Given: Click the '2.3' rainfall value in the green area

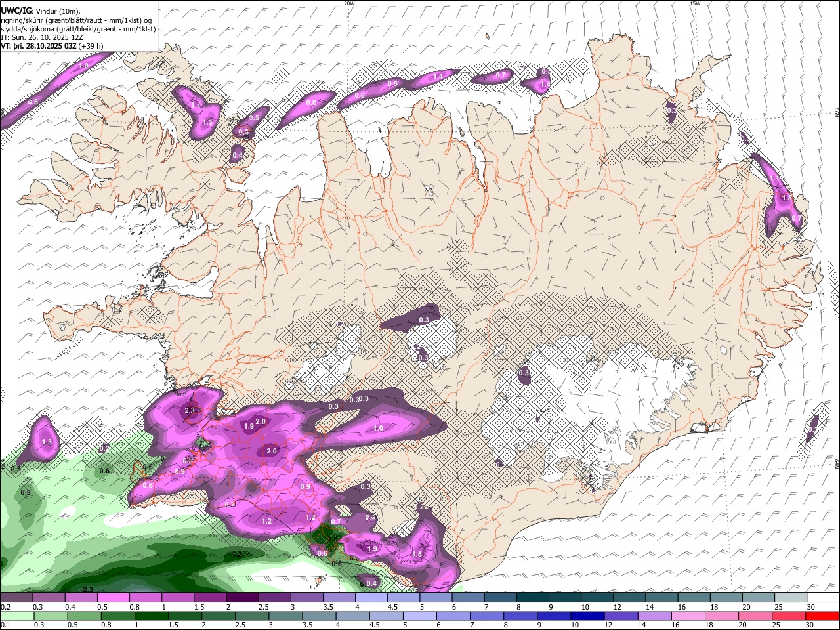Looking at the screenshot, I should [88, 589].
